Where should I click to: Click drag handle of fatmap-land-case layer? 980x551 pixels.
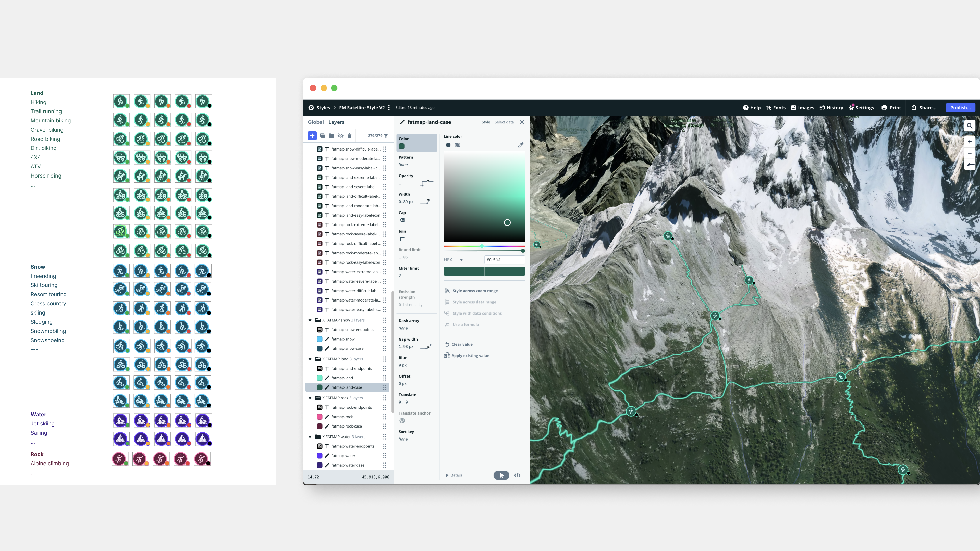click(385, 387)
